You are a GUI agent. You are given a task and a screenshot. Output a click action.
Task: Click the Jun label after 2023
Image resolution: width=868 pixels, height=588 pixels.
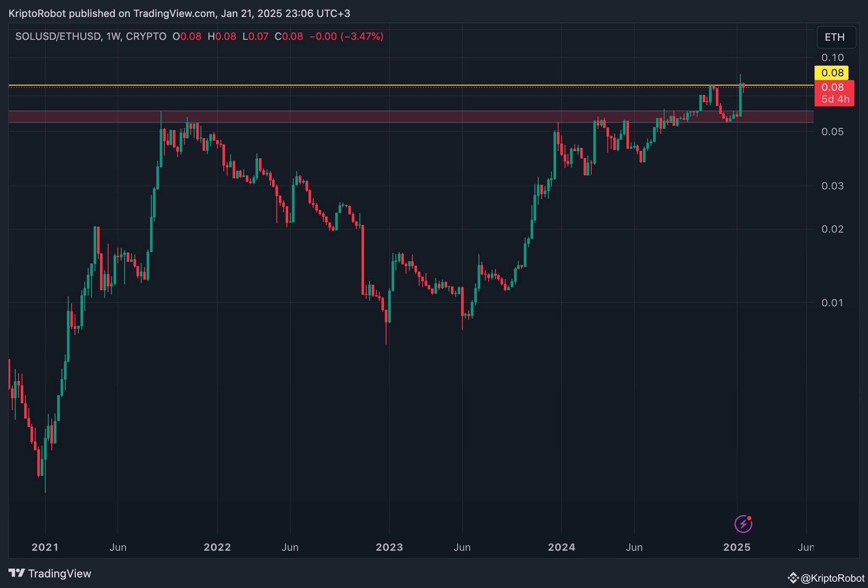click(462, 547)
